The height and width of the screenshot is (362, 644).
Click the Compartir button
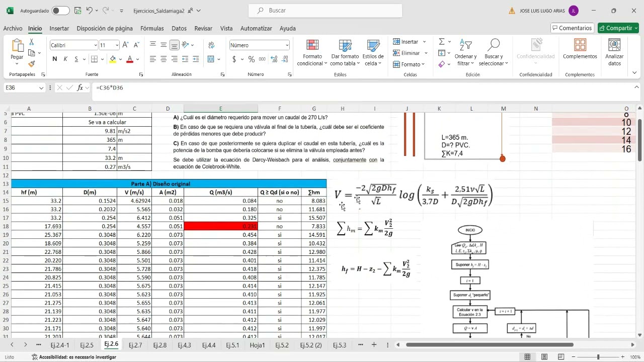[618, 28]
